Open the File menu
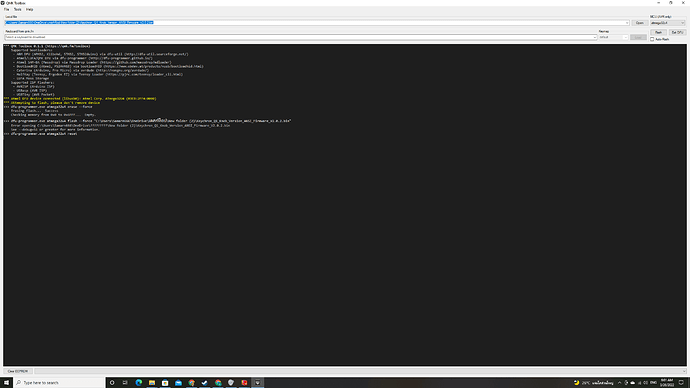Screen dimensions: 690x388 pos(7,9)
